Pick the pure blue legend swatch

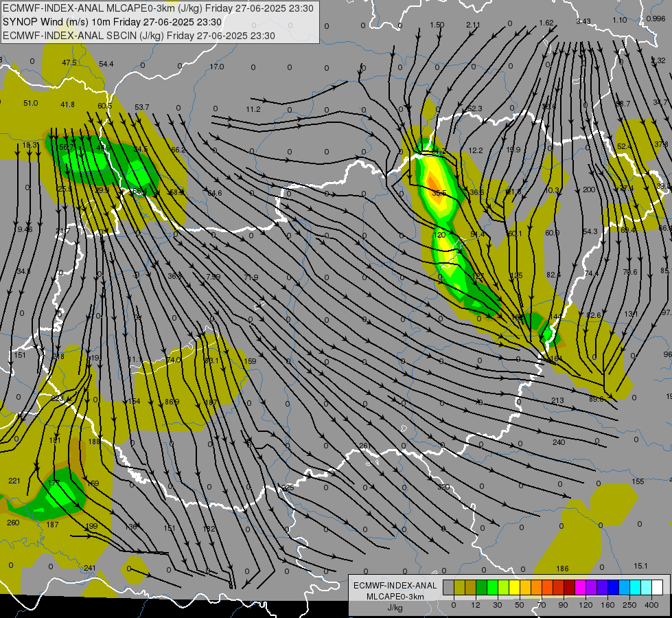coord(614,587)
